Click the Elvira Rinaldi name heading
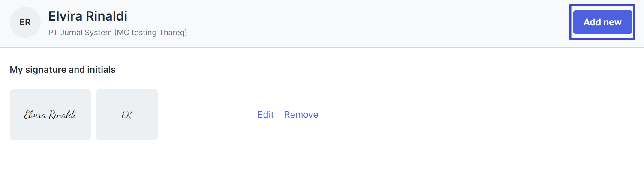This screenshot has width=644, height=172. [x=88, y=16]
